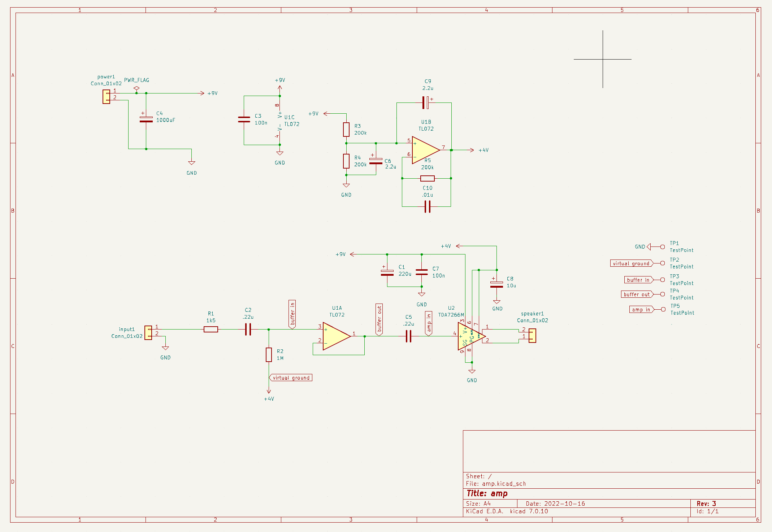Click the TP1 test point circle

[x=663, y=247]
